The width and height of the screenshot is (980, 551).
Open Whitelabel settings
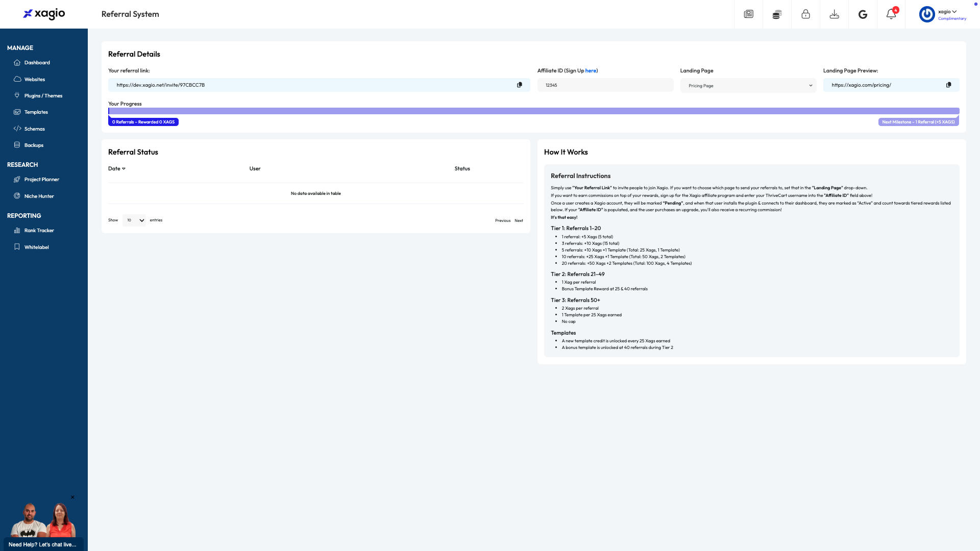pos(37,247)
